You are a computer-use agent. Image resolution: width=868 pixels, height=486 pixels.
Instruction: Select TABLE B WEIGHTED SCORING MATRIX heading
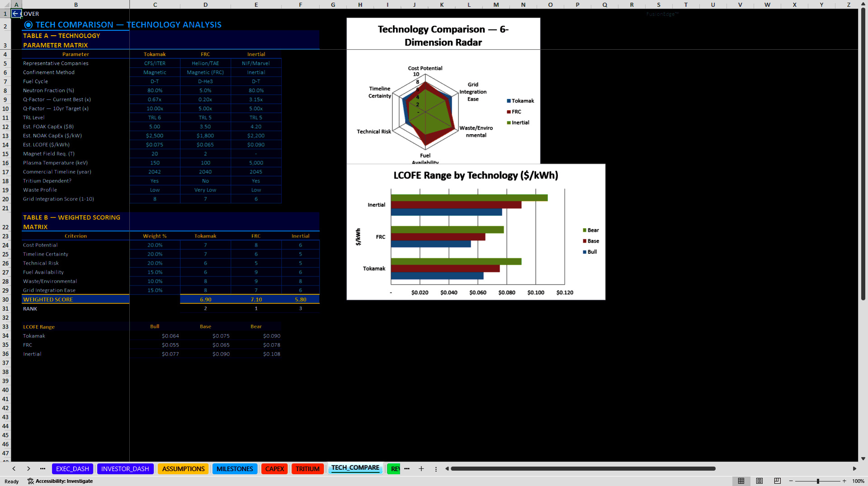pos(76,222)
